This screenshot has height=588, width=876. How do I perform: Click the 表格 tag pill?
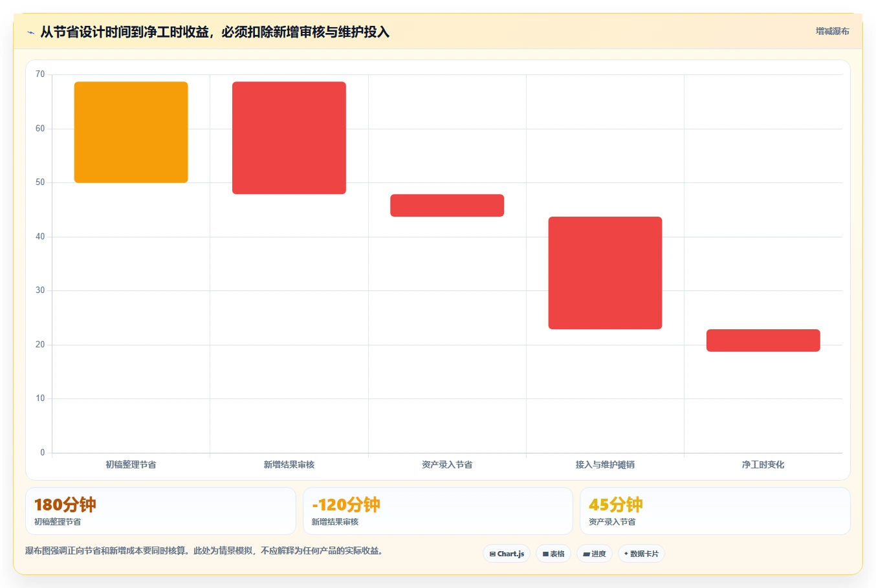(x=553, y=554)
